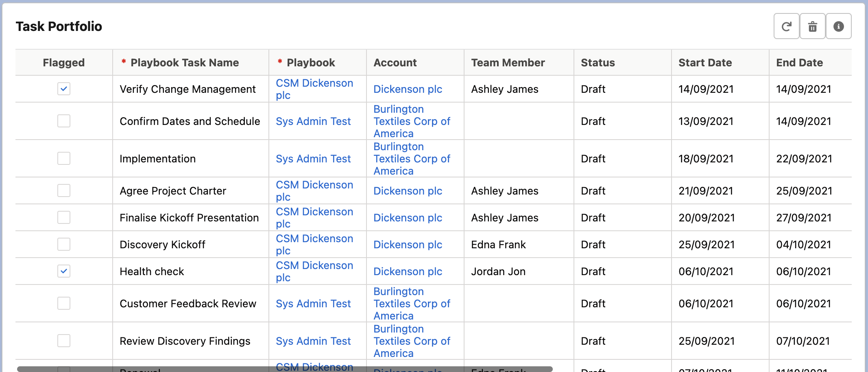The height and width of the screenshot is (372, 868).
Task: Open Dickenson plc account for Health check
Action: [x=408, y=271]
